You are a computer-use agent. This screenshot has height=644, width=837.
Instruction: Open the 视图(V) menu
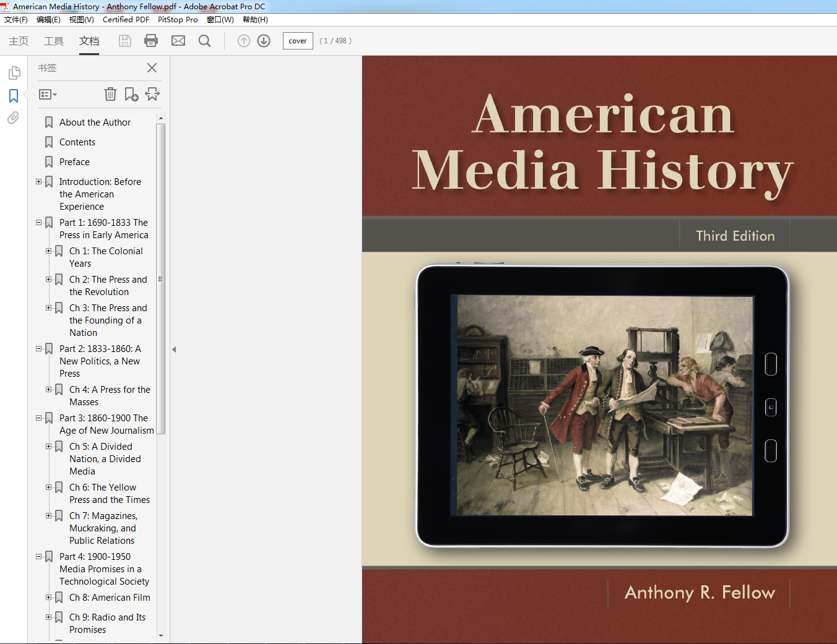(x=81, y=20)
